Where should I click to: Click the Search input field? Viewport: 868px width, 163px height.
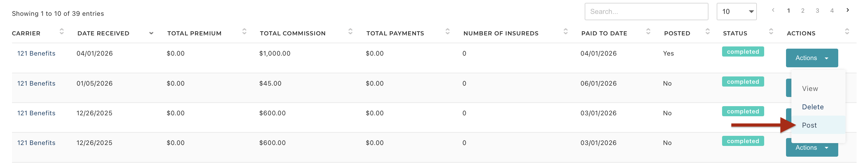point(646,12)
